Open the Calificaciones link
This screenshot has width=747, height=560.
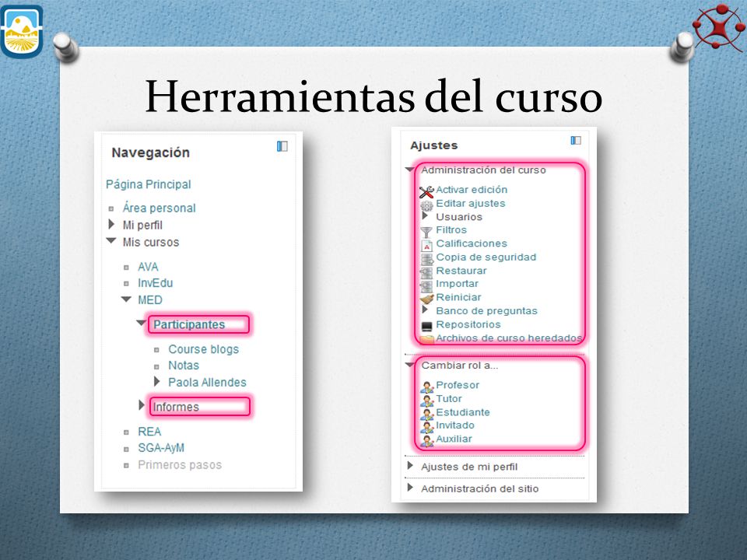(472, 243)
